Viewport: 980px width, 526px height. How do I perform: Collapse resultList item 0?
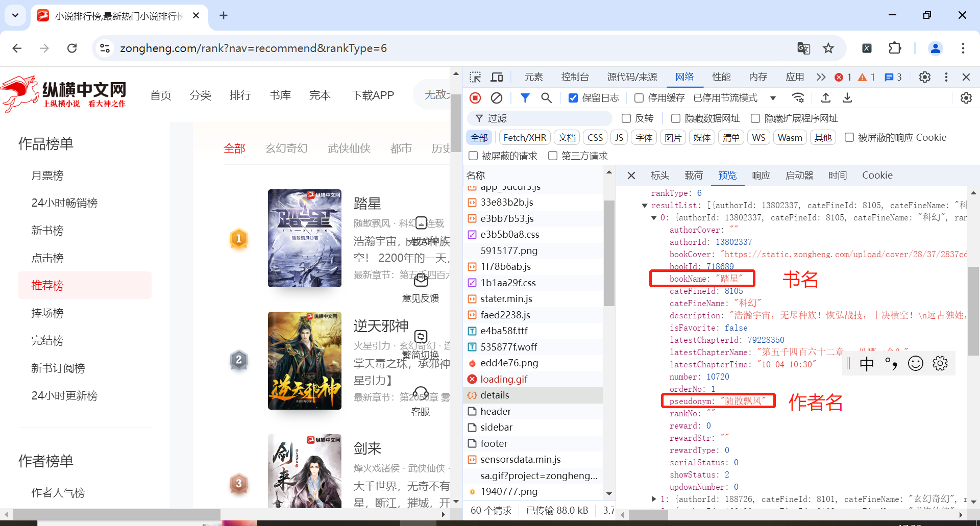(654, 218)
